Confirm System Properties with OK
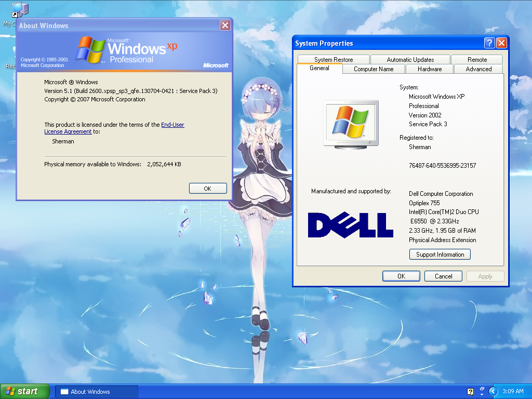Image resolution: width=532 pixels, height=399 pixels. [401, 276]
